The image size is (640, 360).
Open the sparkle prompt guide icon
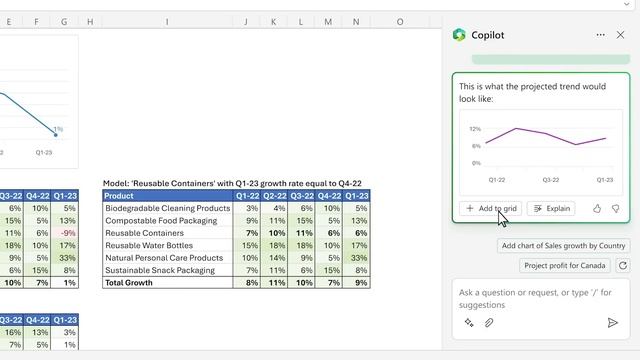tap(469, 322)
